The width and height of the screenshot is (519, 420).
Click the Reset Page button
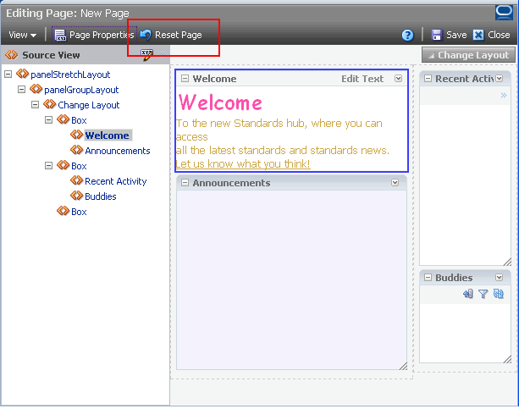click(x=171, y=35)
